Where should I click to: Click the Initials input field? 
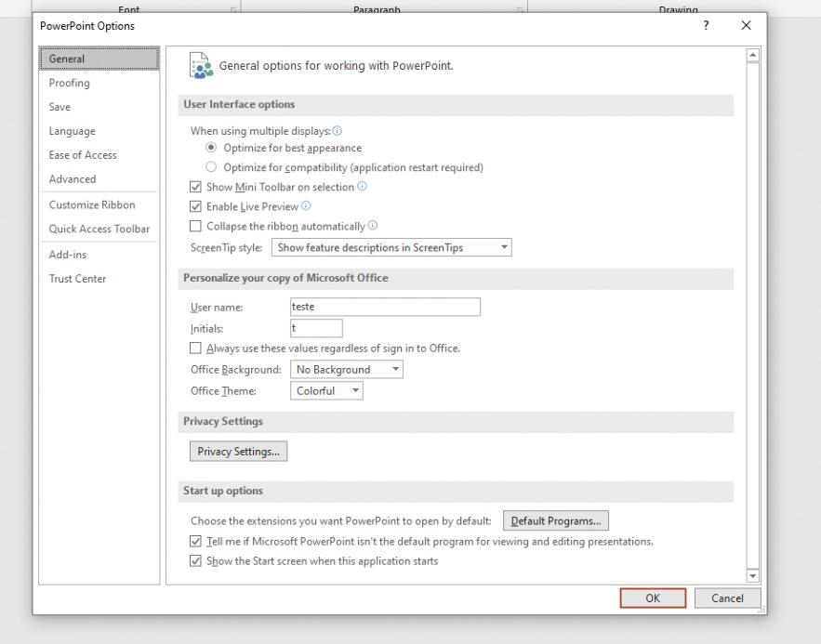[316, 329]
